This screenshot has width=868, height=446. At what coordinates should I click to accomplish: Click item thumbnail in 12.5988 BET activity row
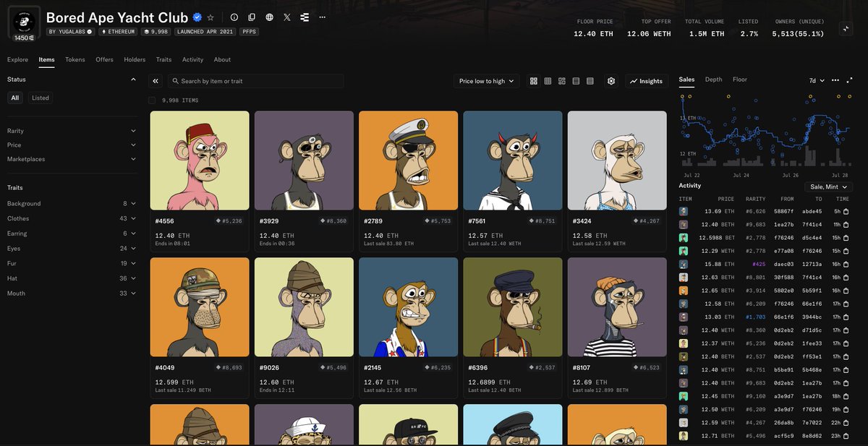coord(684,237)
